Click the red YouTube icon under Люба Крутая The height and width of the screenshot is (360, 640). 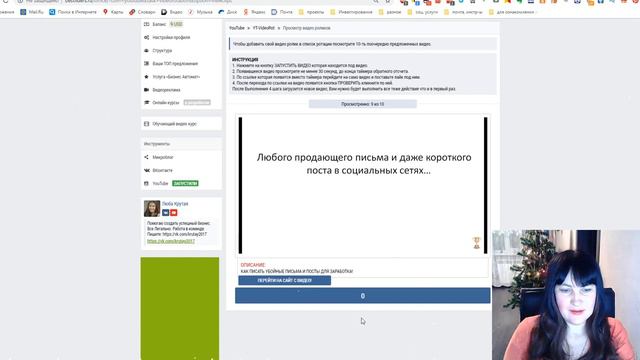174,213
